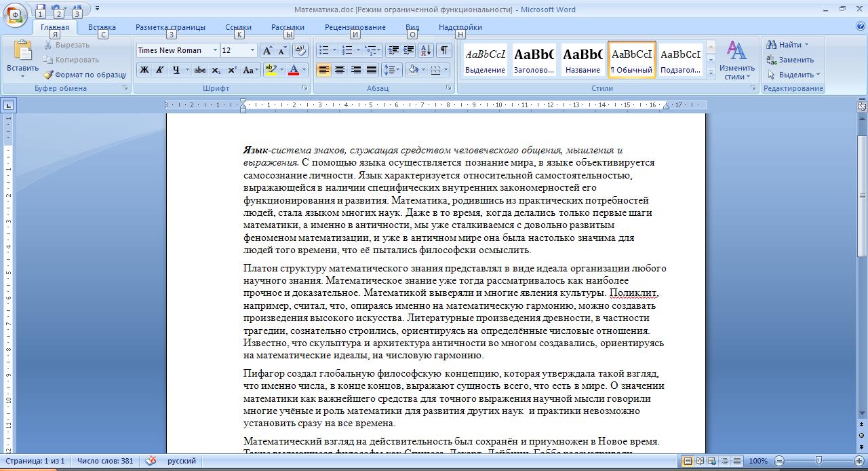The width and height of the screenshot is (868, 471).
Task: Increase paragraph indent
Action: (x=409, y=50)
